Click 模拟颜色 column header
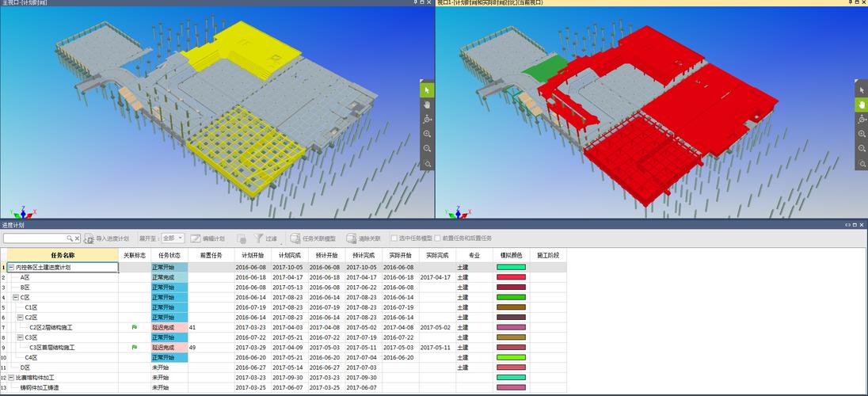The height and width of the screenshot is (396, 868). [511, 255]
